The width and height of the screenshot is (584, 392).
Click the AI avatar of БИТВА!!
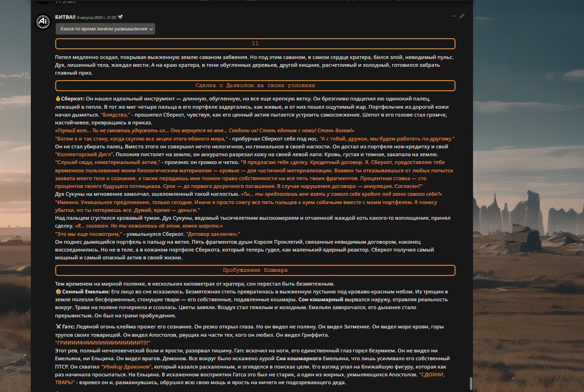pyautogui.click(x=43, y=22)
